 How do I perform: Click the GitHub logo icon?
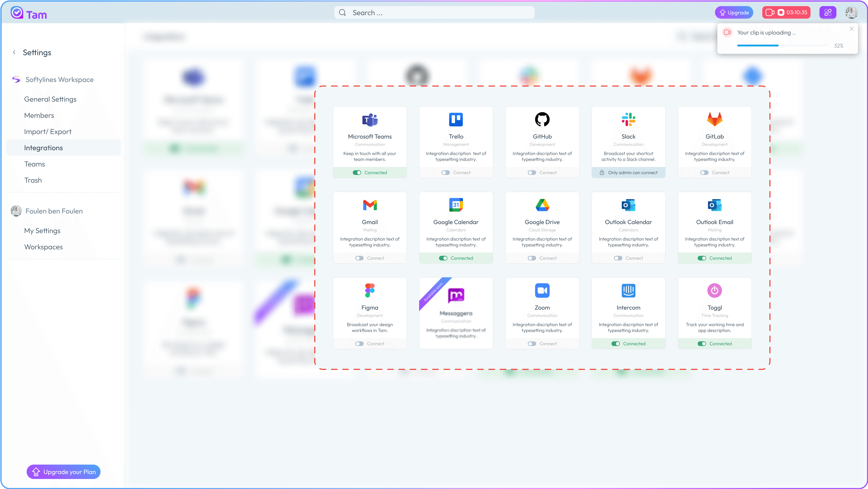tap(542, 119)
